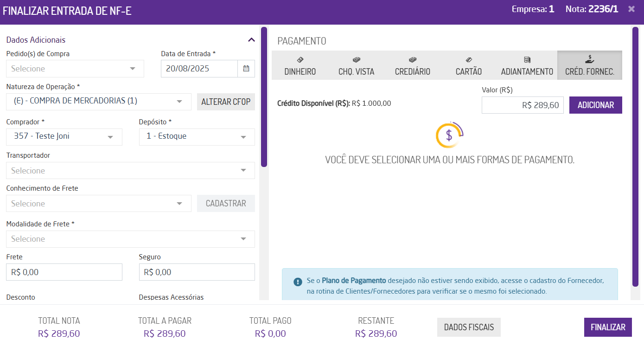Viewport: 644px width, 340px height.
Task: Open the Natureza de Operação dropdown
Action: (x=99, y=102)
